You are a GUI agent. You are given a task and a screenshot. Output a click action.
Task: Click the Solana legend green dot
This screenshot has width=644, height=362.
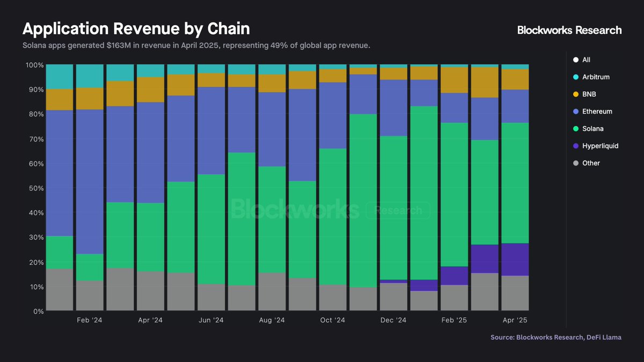(x=576, y=129)
